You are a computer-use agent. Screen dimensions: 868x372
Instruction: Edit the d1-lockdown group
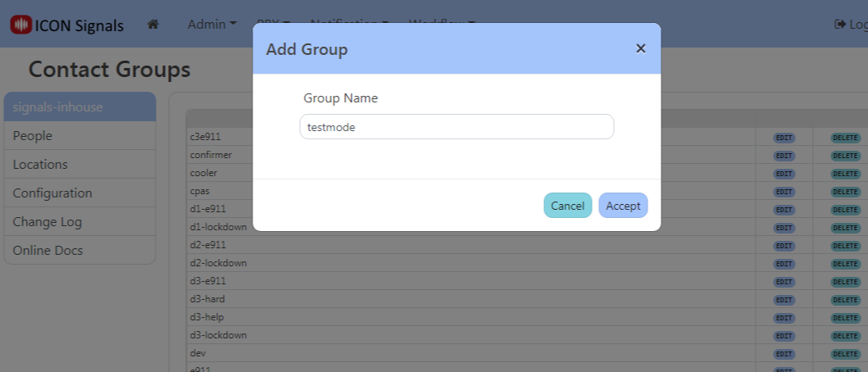(x=784, y=228)
